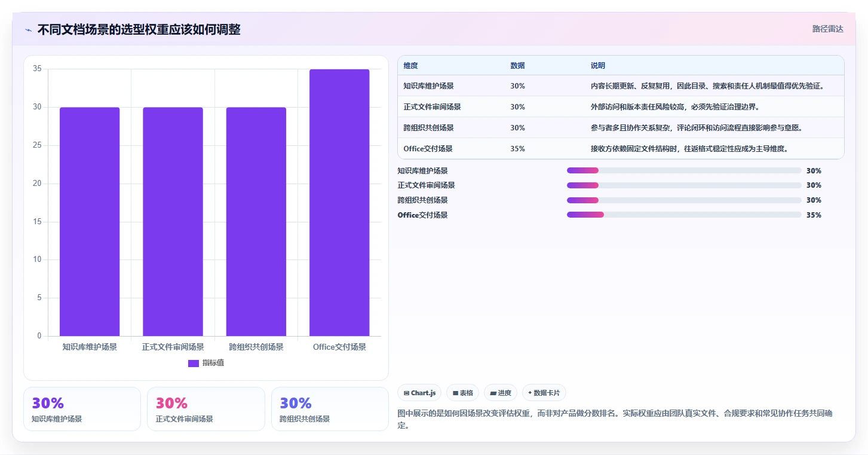Click the 正式文件审阅场景 label beside its progress bar
The height and width of the screenshot is (455, 868).
[426, 185]
